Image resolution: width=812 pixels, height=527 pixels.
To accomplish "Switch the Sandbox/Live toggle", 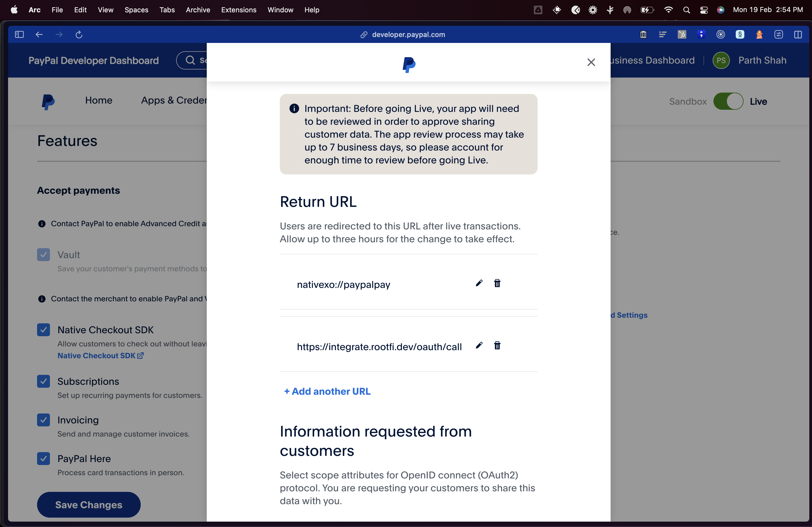I will pos(728,101).
